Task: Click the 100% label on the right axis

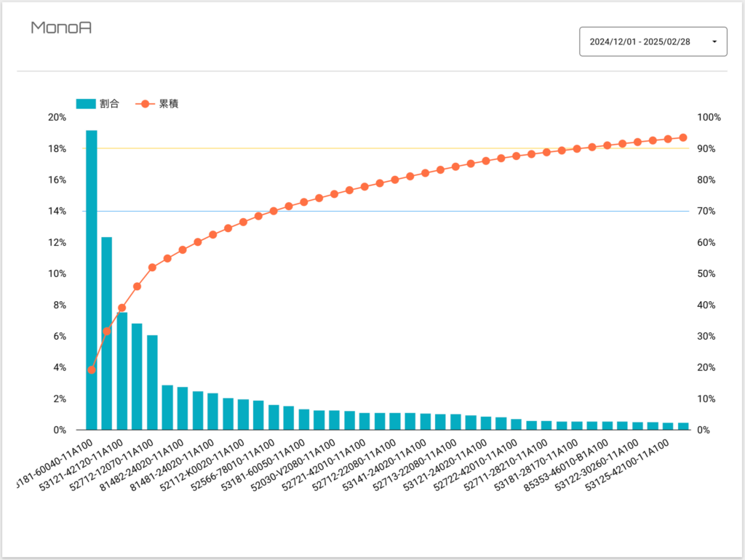Action: [x=709, y=117]
